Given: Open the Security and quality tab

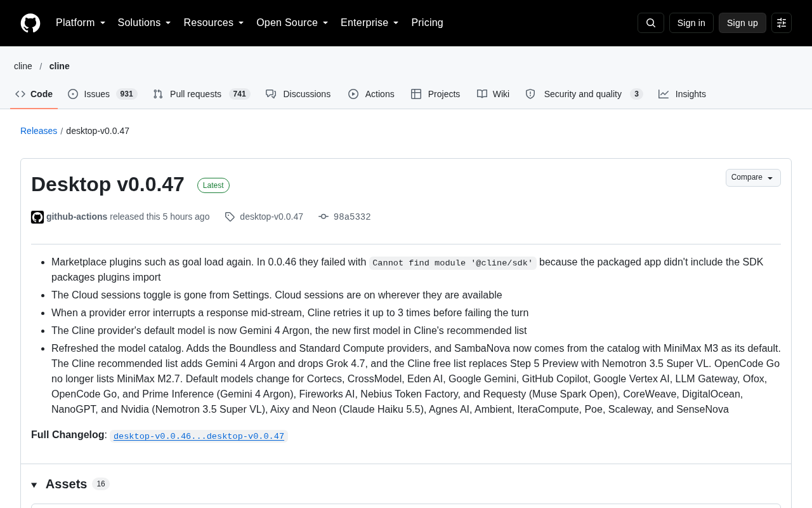Looking at the screenshot, I should [584, 94].
